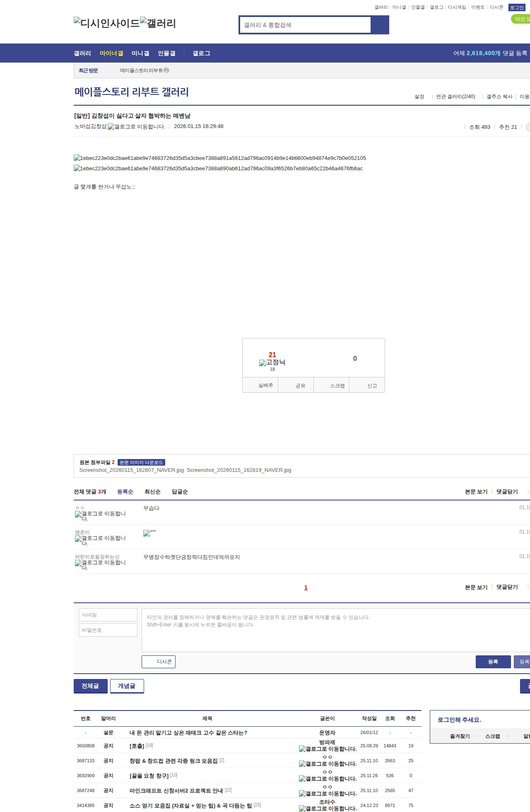Open post '내 돈 관리 맡기고 싶은 재태크 고수 같은 스타는?'
This screenshot has height=812, width=530.
tap(188, 733)
